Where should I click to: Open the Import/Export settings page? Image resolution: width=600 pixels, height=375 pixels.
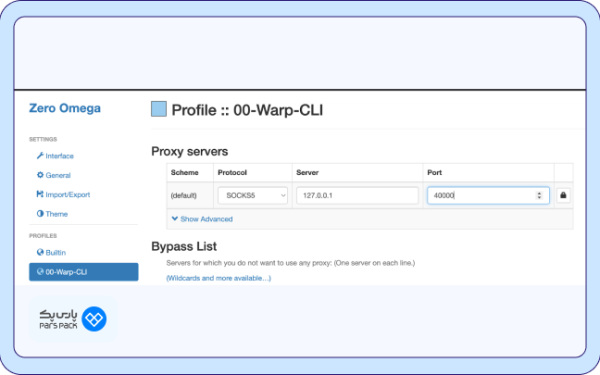point(63,194)
